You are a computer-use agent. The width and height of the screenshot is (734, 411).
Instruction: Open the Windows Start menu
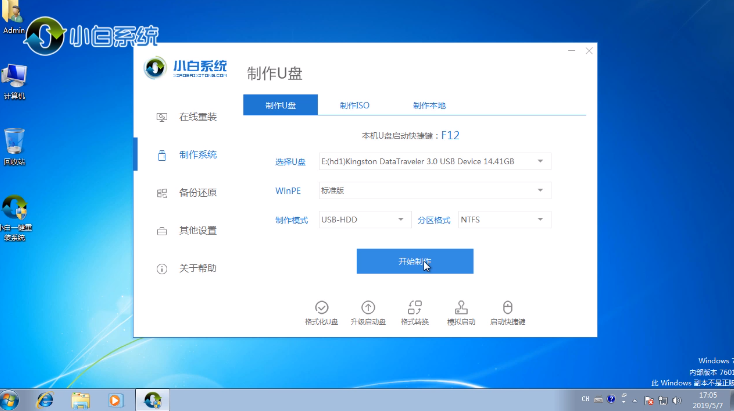pos(12,399)
